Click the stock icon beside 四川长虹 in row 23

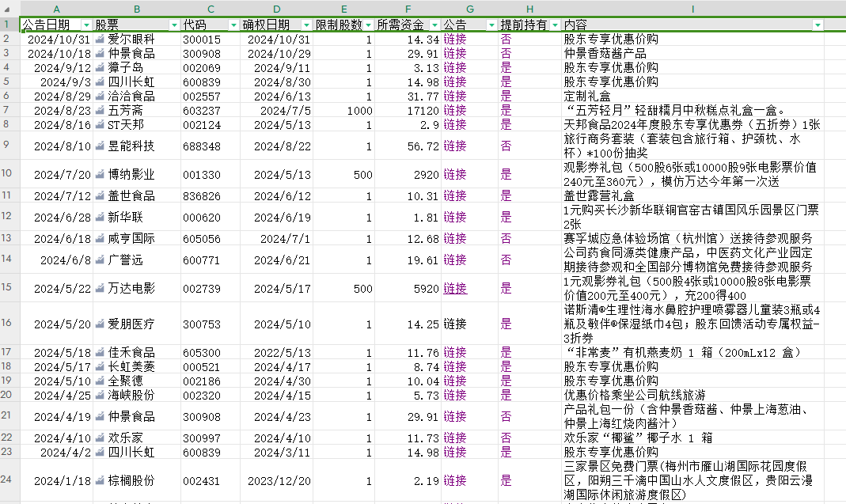pos(100,453)
